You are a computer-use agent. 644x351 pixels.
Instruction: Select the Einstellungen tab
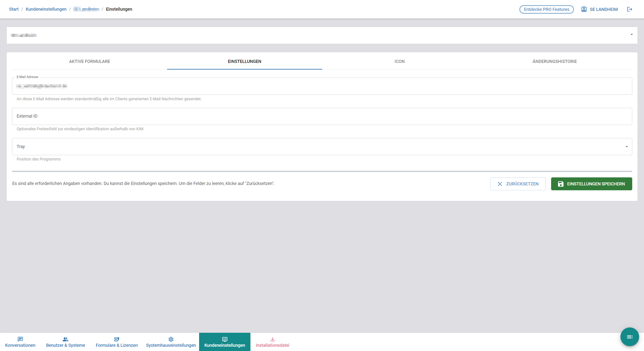click(244, 62)
